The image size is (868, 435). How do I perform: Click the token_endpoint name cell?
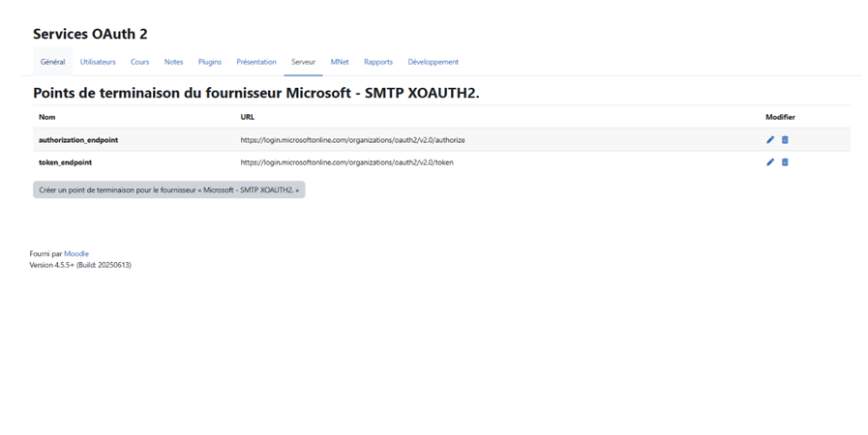(66, 162)
